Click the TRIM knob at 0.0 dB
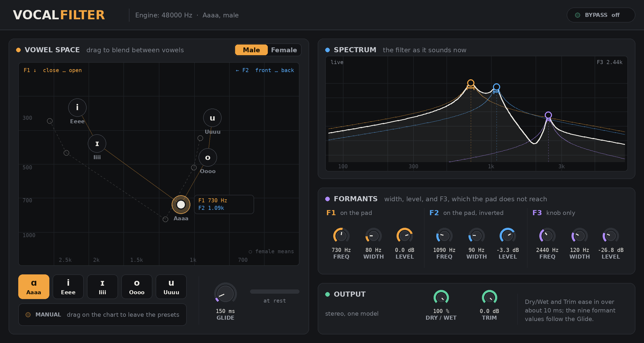This screenshot has height=343, width=644. click(489, 297)
